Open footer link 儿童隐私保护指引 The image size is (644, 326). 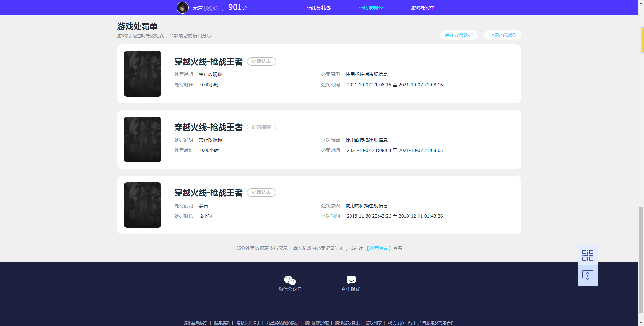point(283,323)
